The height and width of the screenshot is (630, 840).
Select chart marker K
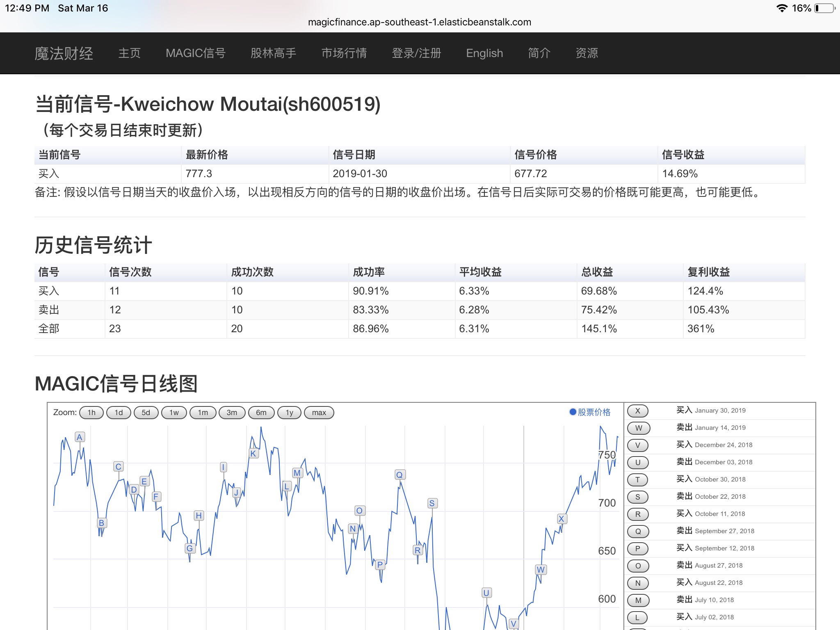point(253,454)
